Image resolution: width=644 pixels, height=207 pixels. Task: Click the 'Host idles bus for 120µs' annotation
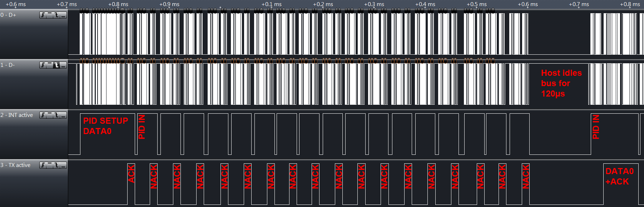tap(560, 83)
